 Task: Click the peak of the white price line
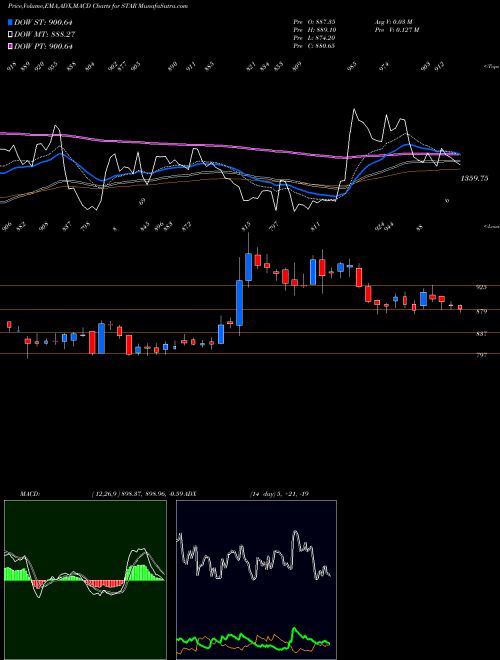(x=354, y=109)
